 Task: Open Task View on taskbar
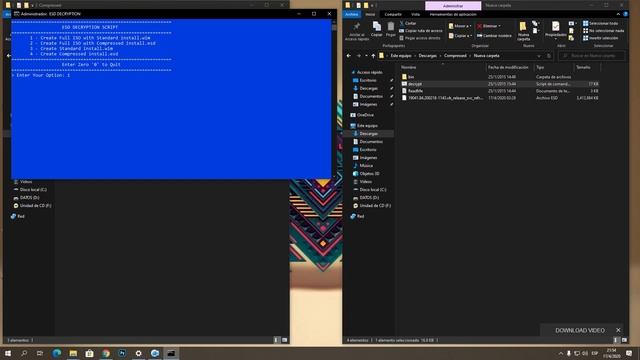[x=40, y=353]
